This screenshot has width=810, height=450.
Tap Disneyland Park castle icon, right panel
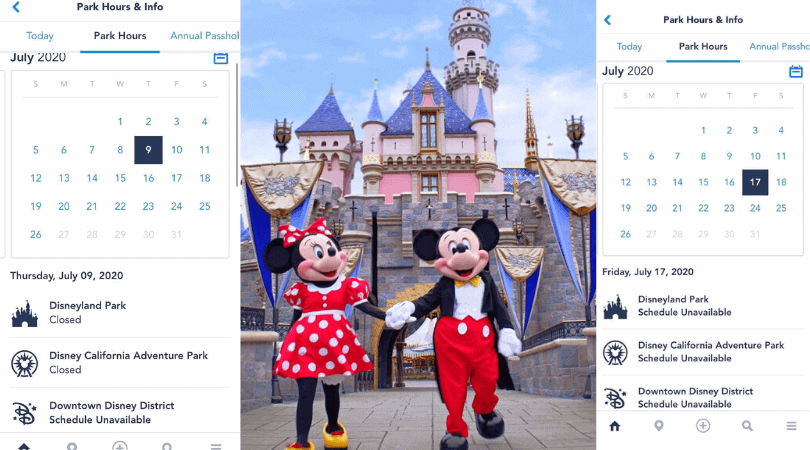click(x=615, y=306)
